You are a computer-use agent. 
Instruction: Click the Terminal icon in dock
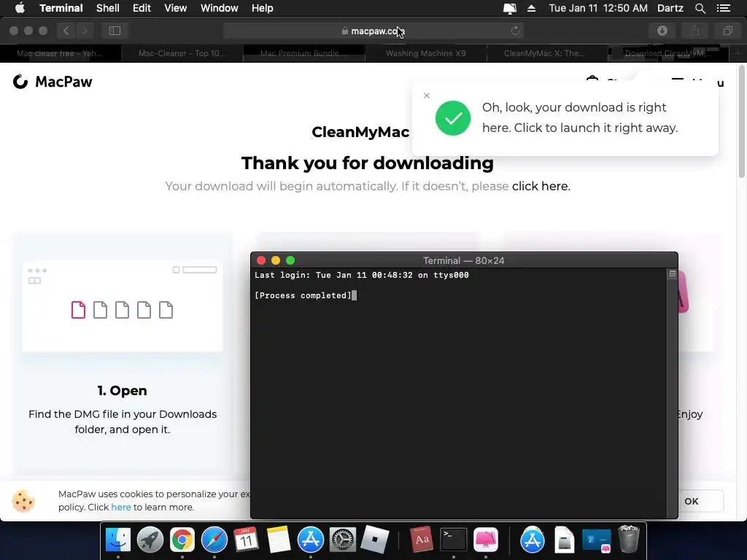point(454,540)
